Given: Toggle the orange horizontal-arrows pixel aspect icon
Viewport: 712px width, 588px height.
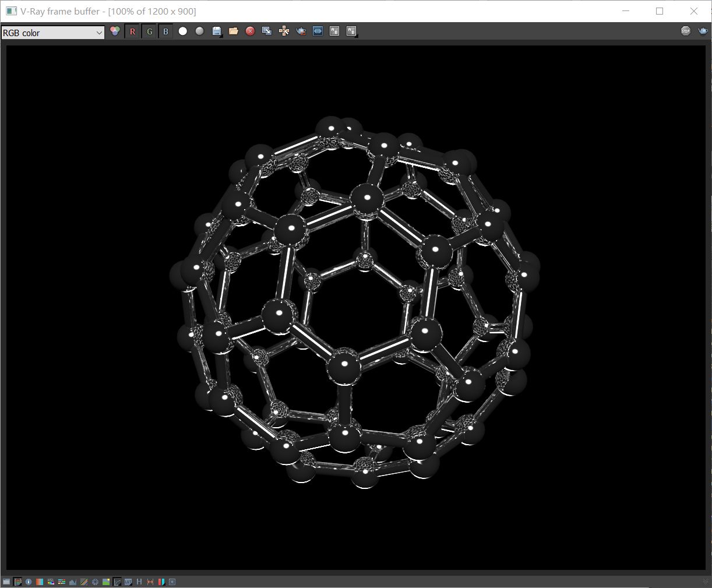Looking at the screenshot, I should click(x=150, y=582).
